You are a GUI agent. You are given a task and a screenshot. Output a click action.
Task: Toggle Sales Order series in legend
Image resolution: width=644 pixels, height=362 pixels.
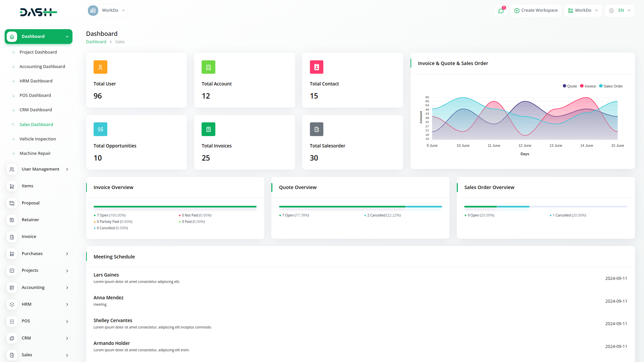pos(611,86)
